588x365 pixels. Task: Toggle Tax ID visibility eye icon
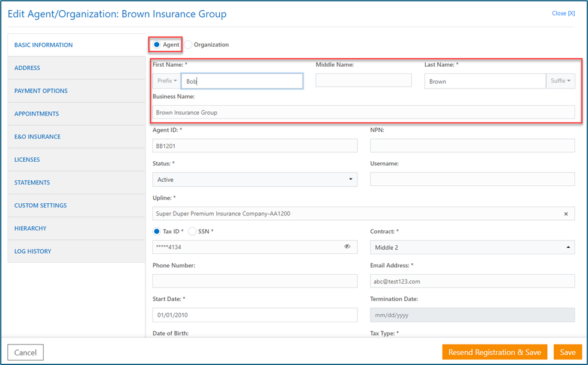pyautogui.click(x=347, y=247)
